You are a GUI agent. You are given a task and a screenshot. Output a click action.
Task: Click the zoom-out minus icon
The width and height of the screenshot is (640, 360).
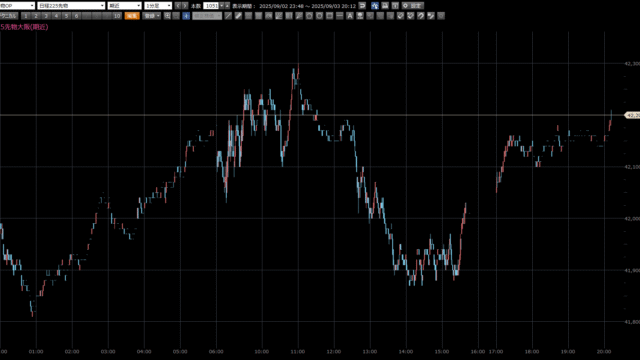(x=176, y=16)
